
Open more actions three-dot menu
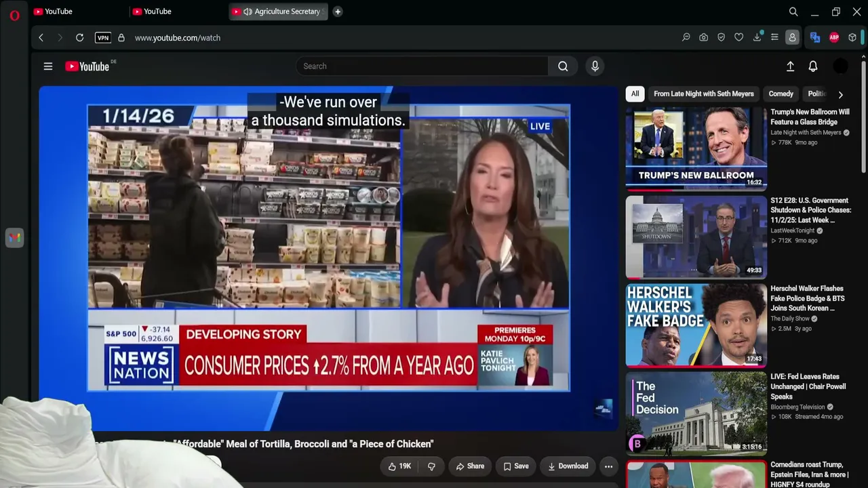(608, 466)
